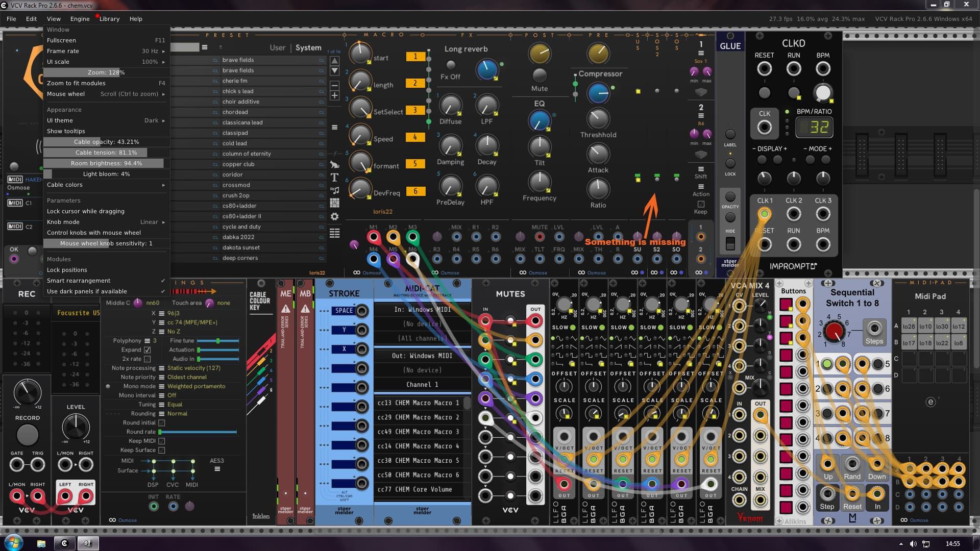Viewport: 980px width, 551px height.
Task: Toggle Lock positions option
Action: click(106, 270)
